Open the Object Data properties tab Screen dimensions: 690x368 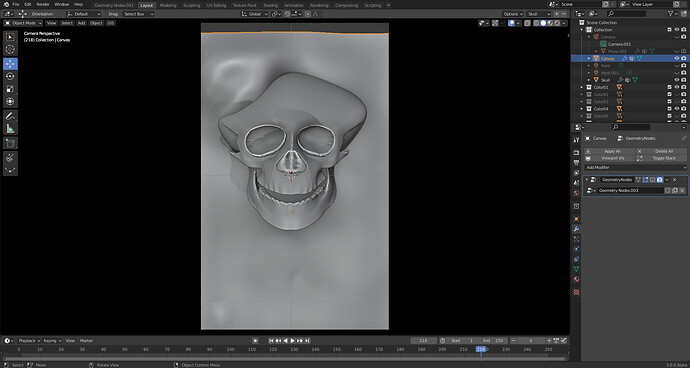tap(576, 269)
